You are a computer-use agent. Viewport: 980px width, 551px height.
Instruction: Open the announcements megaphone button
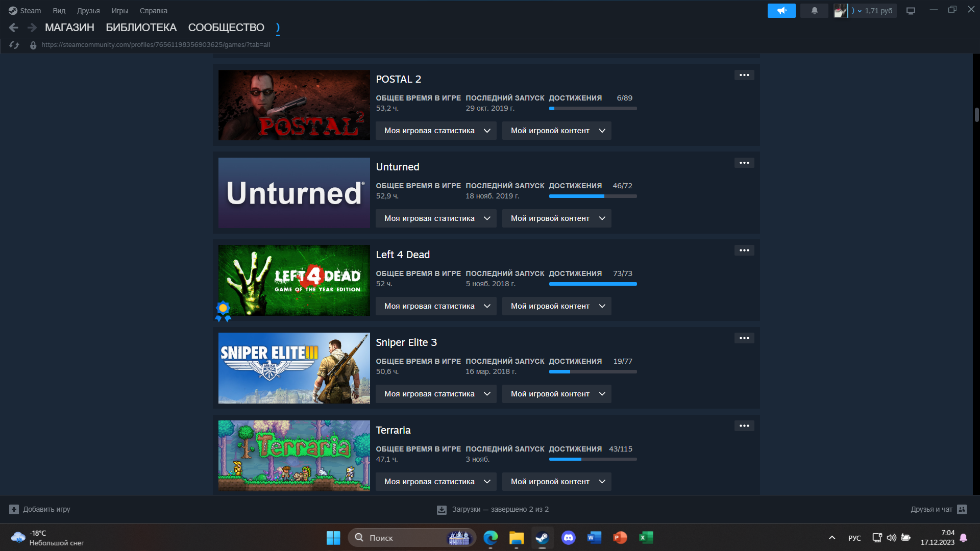781,11
